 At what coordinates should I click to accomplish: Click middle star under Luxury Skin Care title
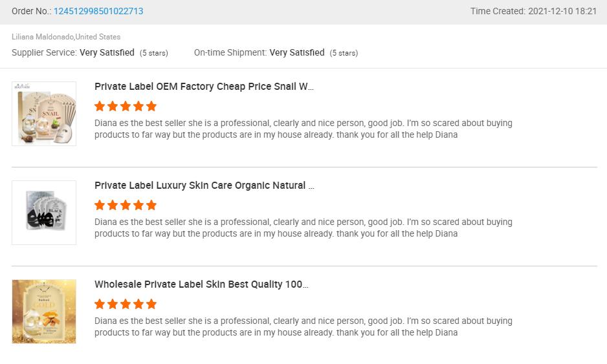click(126, 205)
